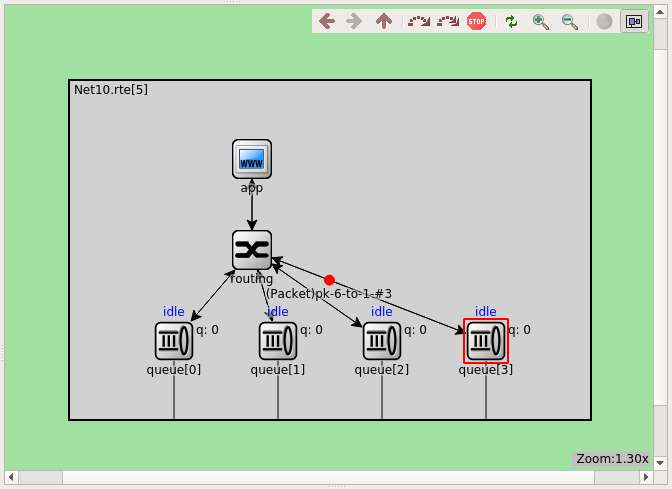Click the idle status above queue[0]
The width and height of the screenshot is (672, 489).
(174, 312)
